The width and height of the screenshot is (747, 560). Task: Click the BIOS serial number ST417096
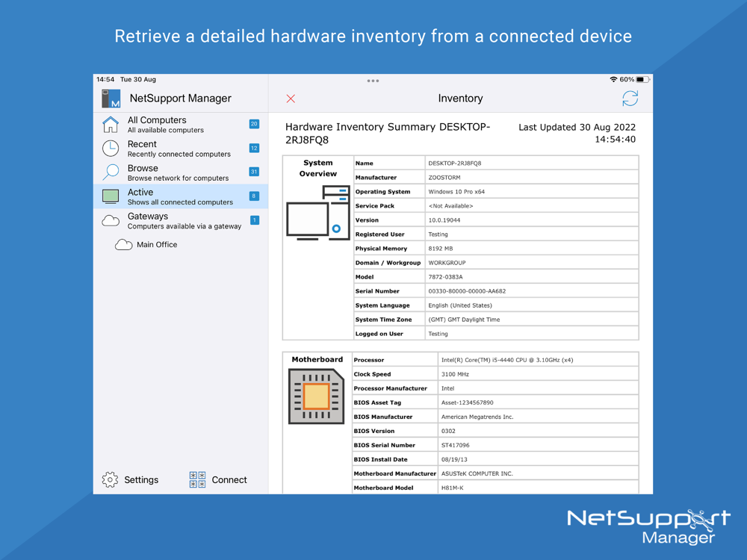coord(455,446)
